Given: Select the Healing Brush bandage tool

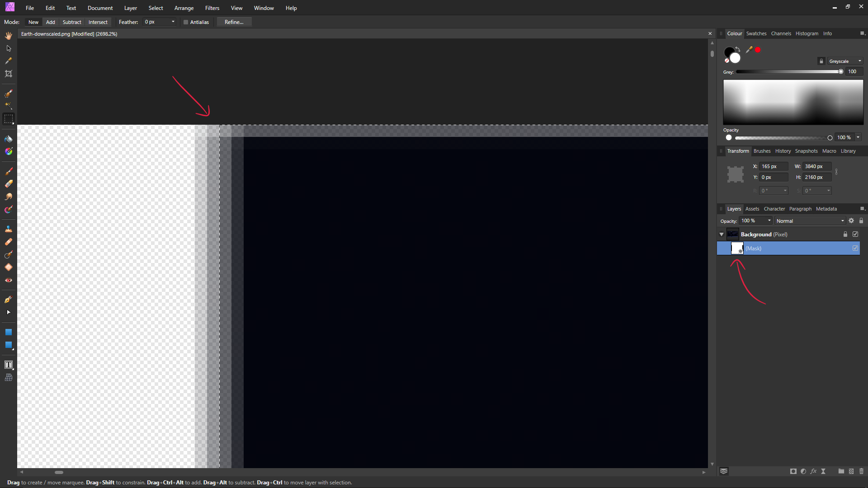Looking at the screenshot, I should click(x=9, y=242).
